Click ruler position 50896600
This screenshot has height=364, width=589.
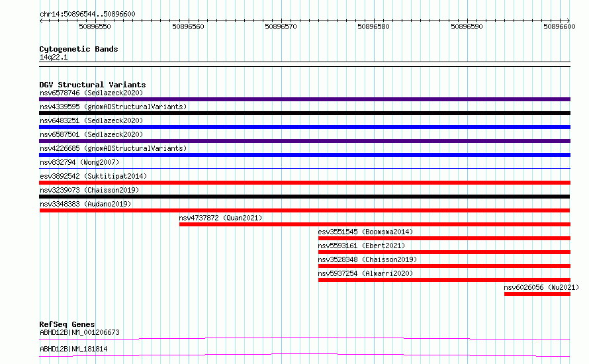click(x=560, y=26)
